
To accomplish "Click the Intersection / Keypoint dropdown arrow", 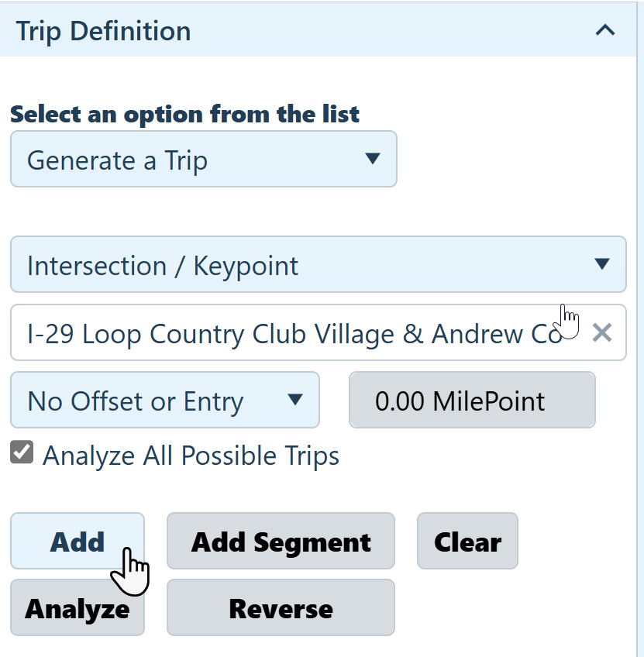I will [601, 264].
